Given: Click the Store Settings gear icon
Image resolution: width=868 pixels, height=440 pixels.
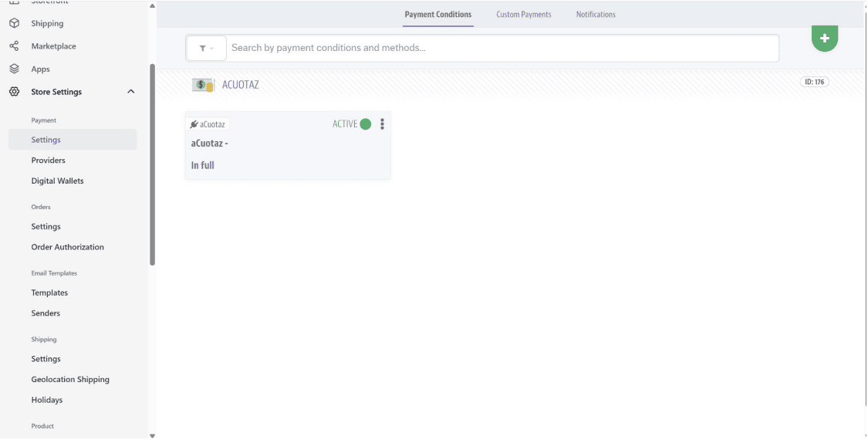Looking at the screenshot, I should pyautogui.click(x=15, y=91).
